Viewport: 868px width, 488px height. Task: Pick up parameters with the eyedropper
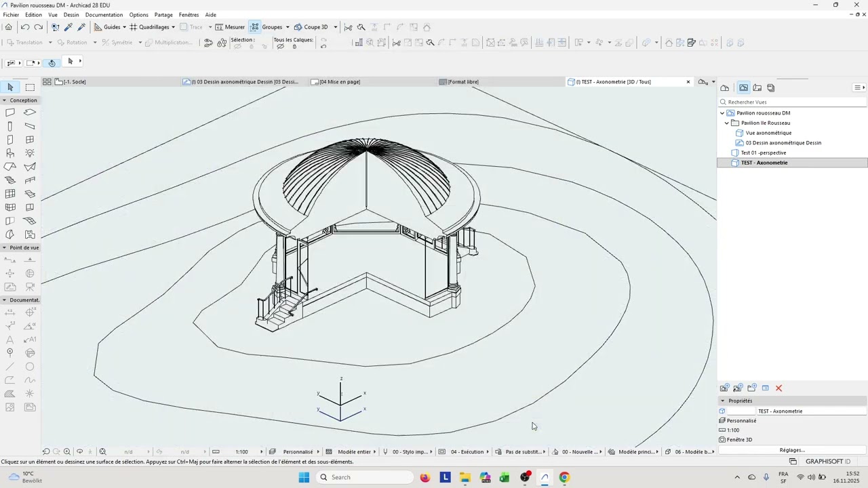click(68, 27)
